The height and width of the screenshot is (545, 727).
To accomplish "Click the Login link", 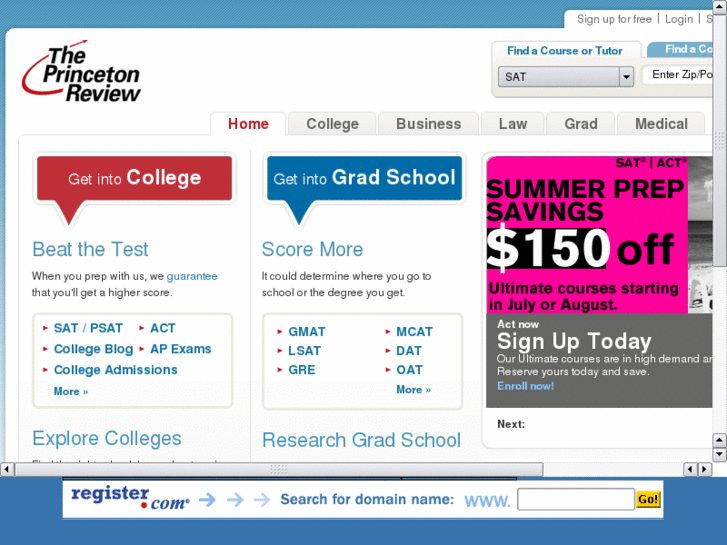I will pyautogui.click(x=679, y=19).
